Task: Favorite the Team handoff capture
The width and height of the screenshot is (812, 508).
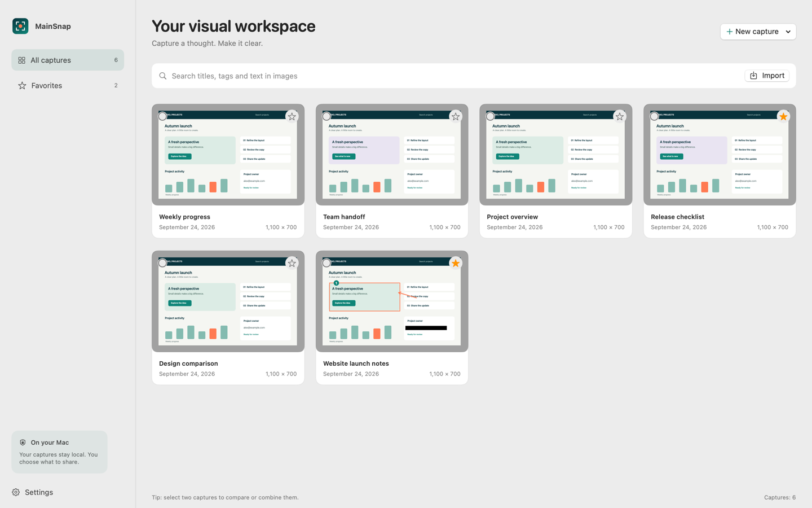Action: pos(456,116)
